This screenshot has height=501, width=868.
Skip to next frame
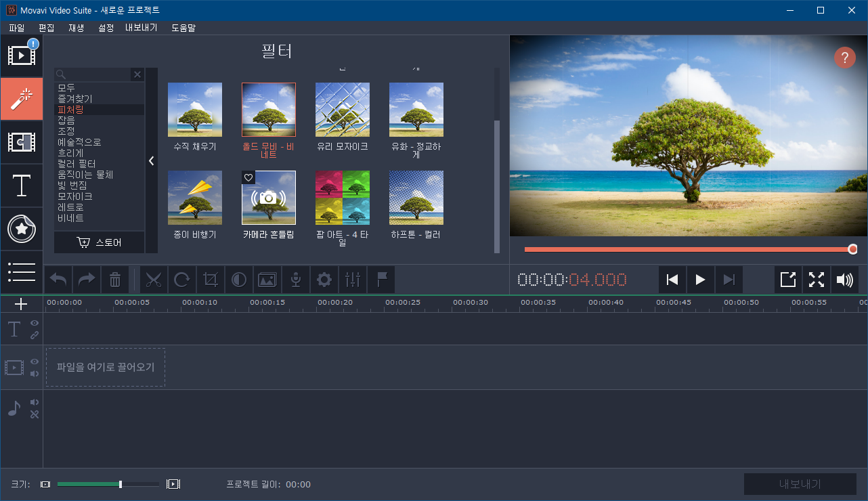(729, 280)
